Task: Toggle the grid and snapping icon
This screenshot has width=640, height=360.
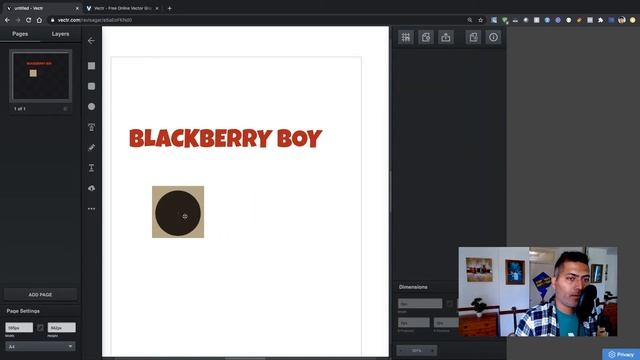Action: pos(406,37)
